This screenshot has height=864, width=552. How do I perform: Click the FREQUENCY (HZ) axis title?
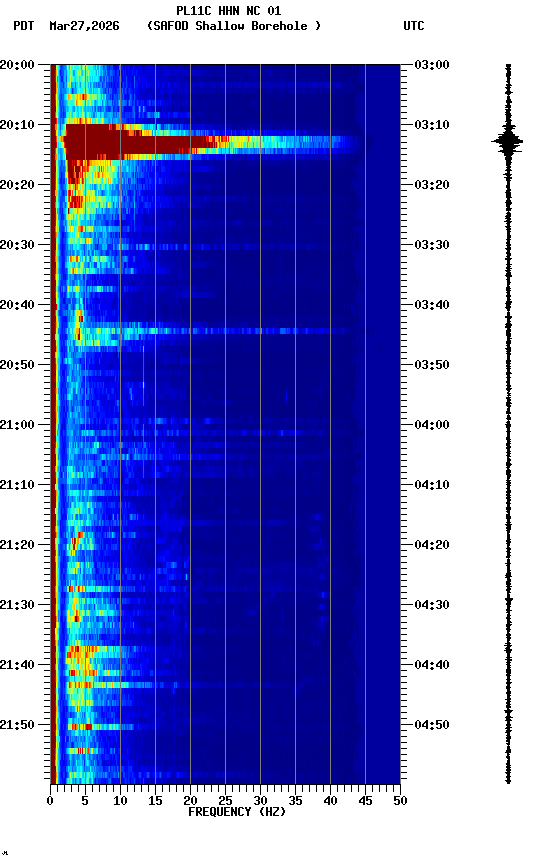tap(237, 813)
